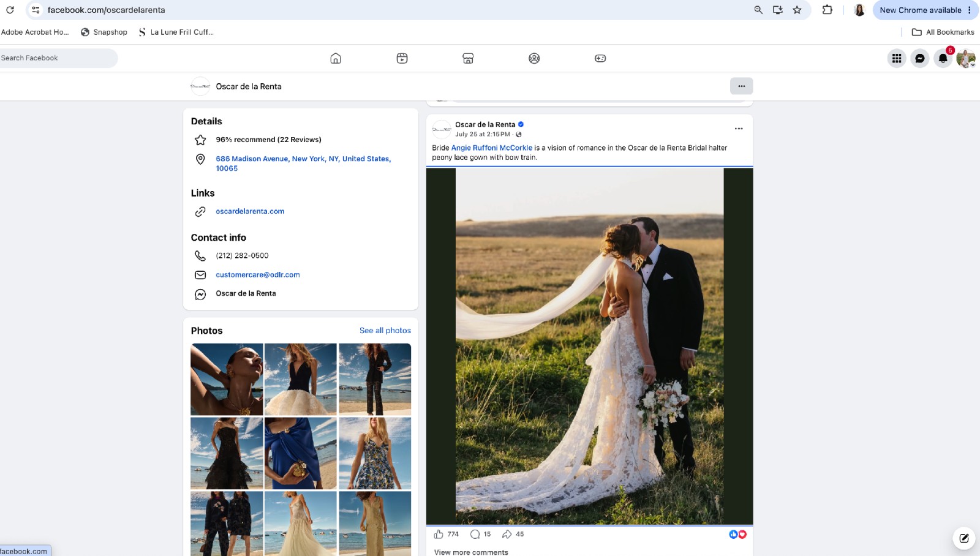Image resolution: width=980 pixels, height=556 pixels.
Task: Click the install app icon in address bar
Action: coord(778,10)
